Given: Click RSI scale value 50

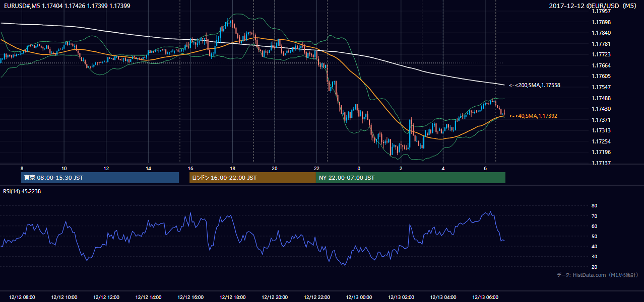Looking at the screenshot, I should [x=595, y=236].
